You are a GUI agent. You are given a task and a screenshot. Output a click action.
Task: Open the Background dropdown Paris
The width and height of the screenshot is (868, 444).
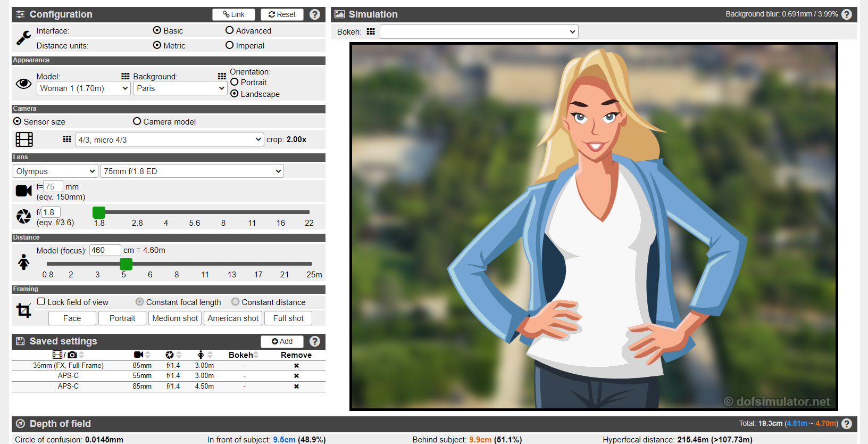(180, 88)
